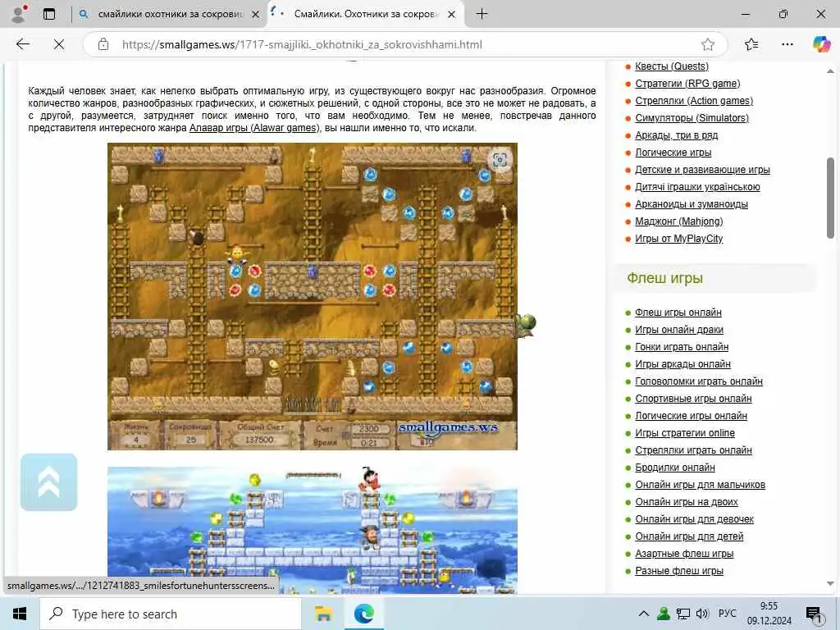Image resolution: width=840 pixels, height=630 pixels.
Task: Switch the РУС input language indicator
Action: coord(727,614)
